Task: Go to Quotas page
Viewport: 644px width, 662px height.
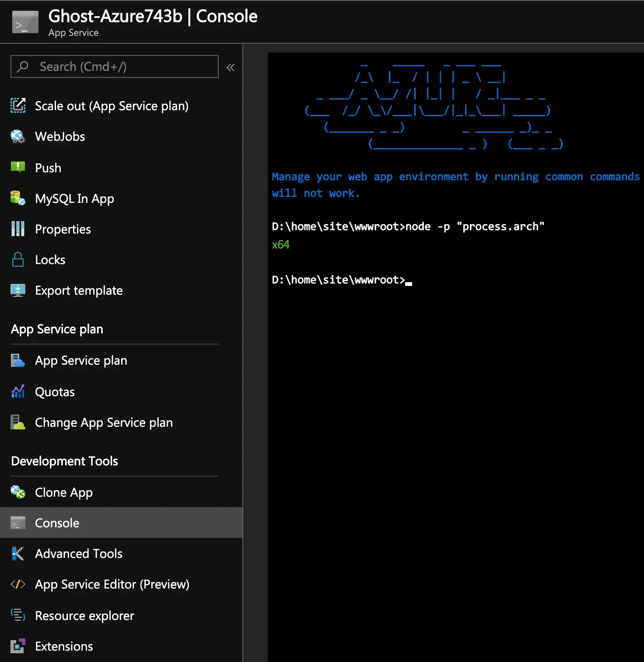Action: (121, 392)
